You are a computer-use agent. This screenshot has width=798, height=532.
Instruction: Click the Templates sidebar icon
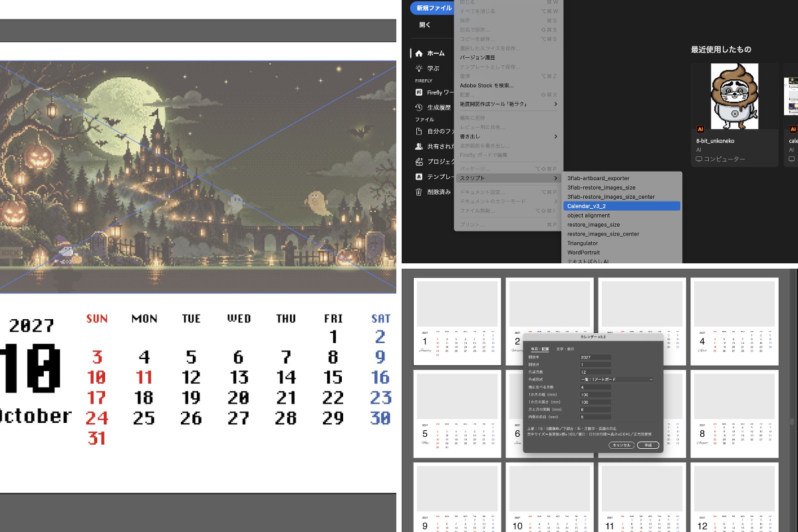pyautogui.click(x=418, y=177)
